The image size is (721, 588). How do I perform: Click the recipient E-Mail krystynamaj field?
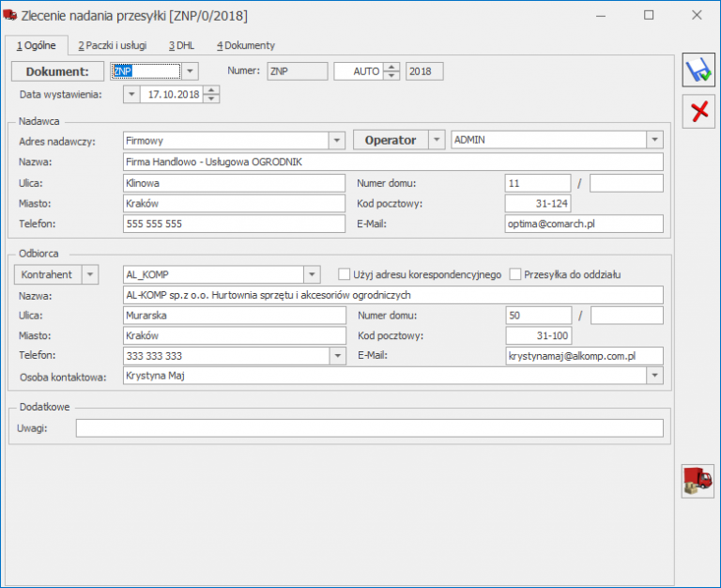coord(585,356)
